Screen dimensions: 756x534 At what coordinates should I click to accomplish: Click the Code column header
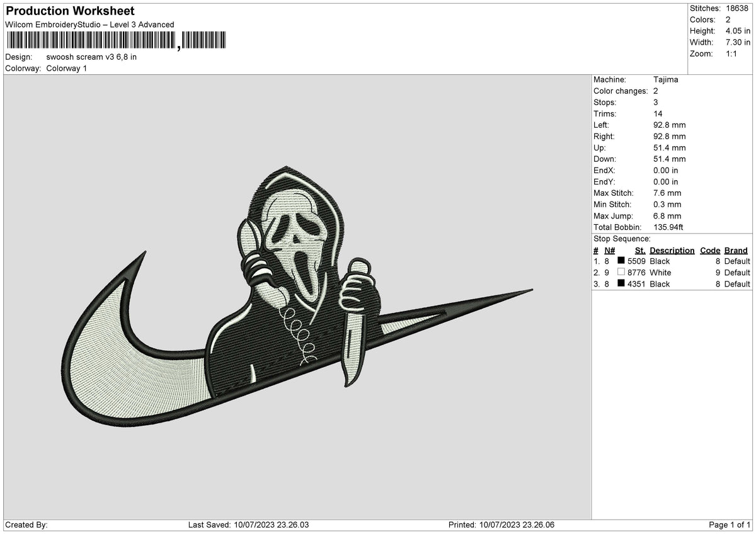[x=710, y=250]
